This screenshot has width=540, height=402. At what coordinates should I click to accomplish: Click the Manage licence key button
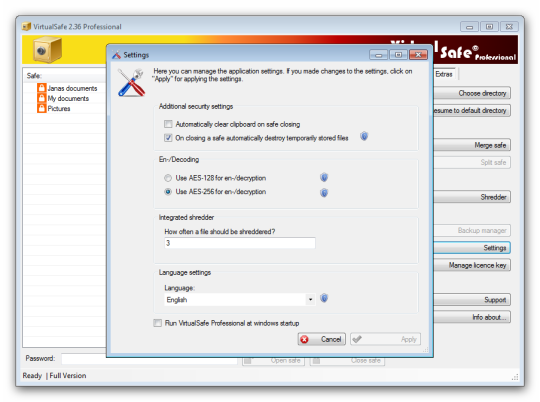[472, 265]
